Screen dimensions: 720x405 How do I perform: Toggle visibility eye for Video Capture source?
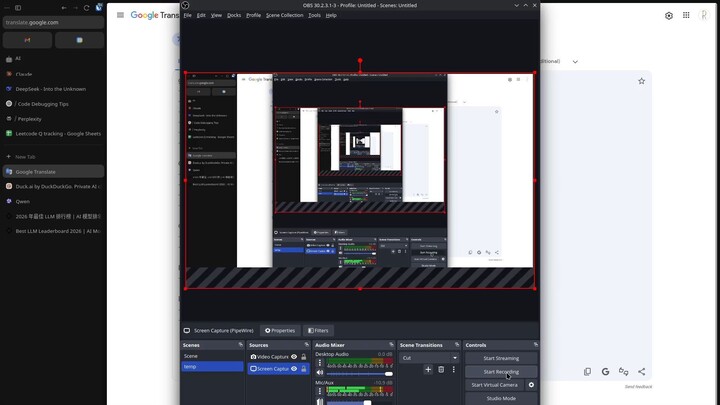(294, 357)
